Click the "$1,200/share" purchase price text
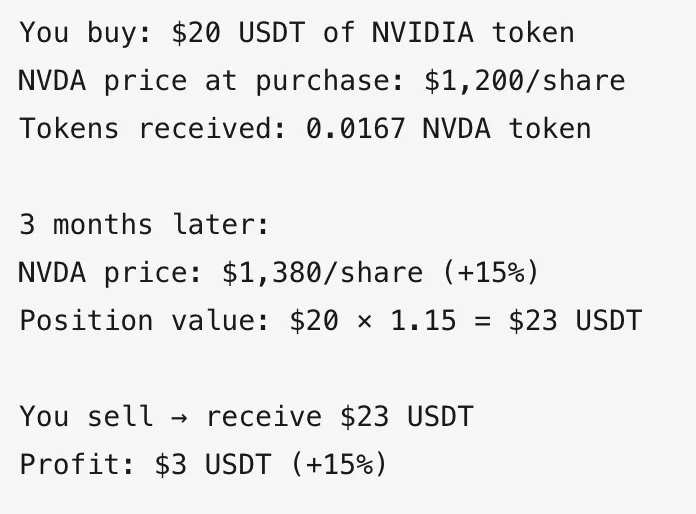 [525, 81]
